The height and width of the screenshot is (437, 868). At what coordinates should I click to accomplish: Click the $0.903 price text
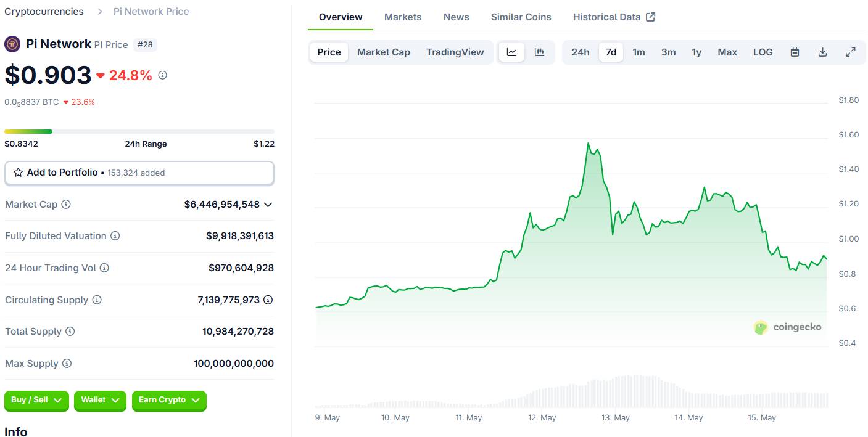(x=48, y=75)
